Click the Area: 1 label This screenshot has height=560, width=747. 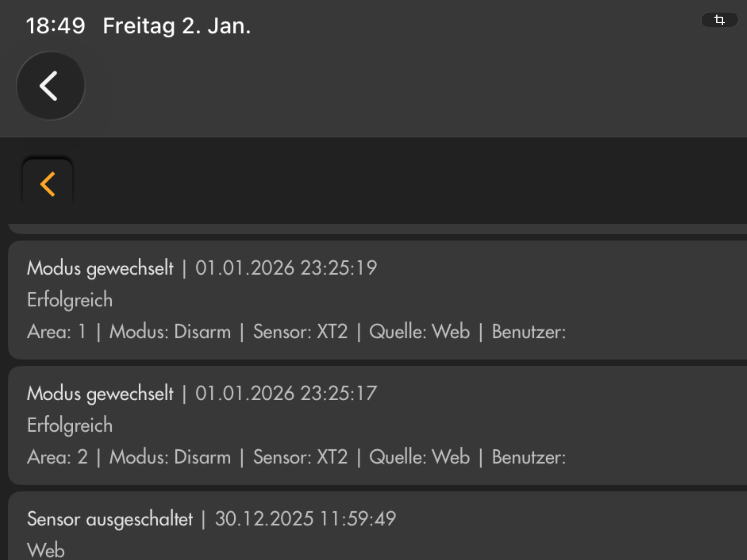56,332
